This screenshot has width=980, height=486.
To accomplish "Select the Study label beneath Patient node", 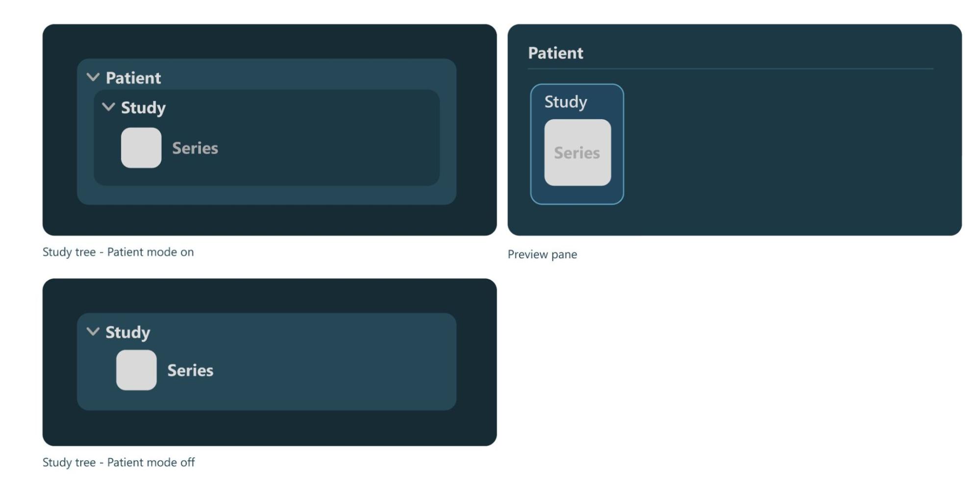I will click(143, 108).
